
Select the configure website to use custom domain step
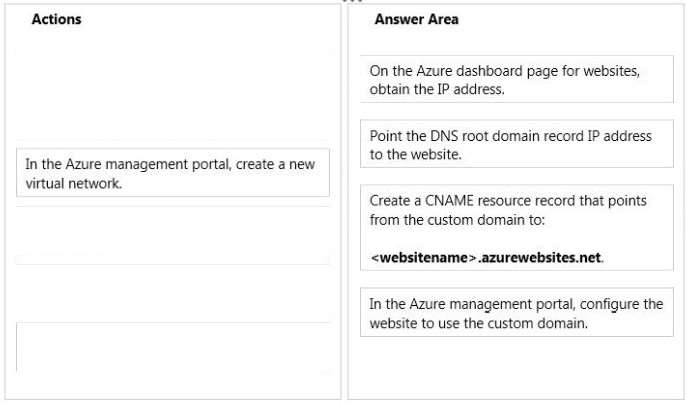pos(517,312)
